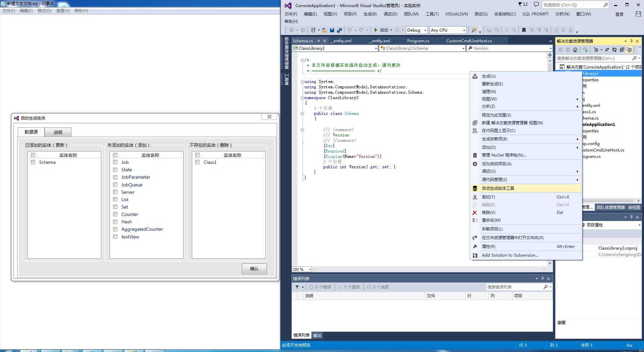644x352 pixels.
Task: Switch to the 输出 tab at the bottom
Action: pos(317,335)
